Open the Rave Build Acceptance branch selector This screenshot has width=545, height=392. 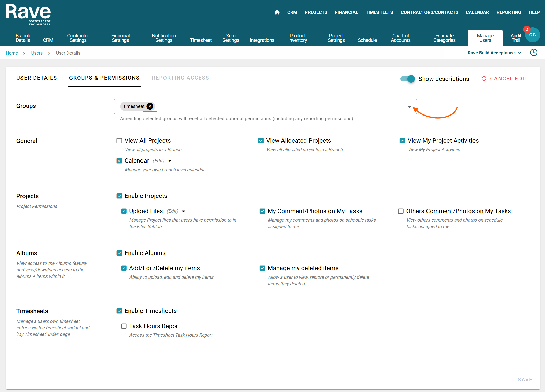[494, 53]
